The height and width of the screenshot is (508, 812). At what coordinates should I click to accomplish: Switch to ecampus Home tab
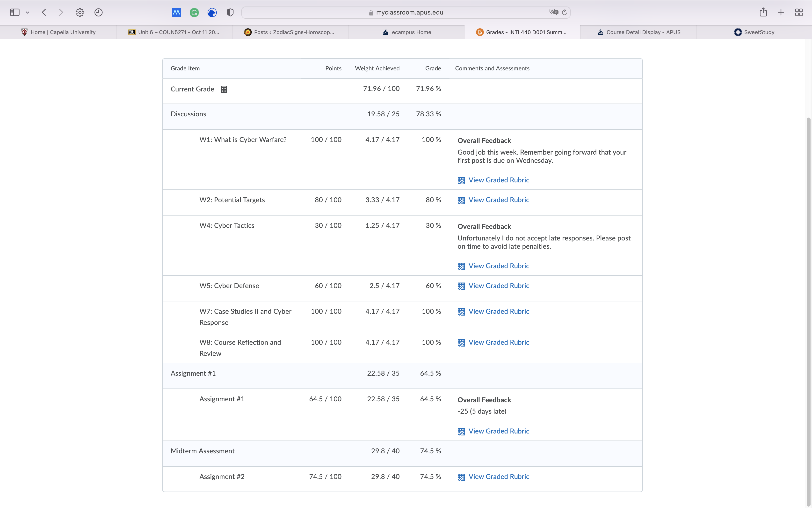[x=406, y=32]
